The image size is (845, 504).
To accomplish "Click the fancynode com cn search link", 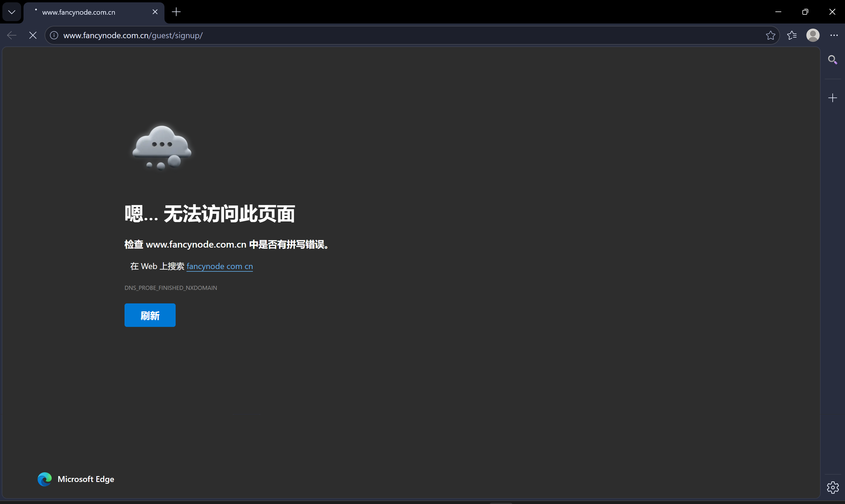I will (x=219, y=266).
